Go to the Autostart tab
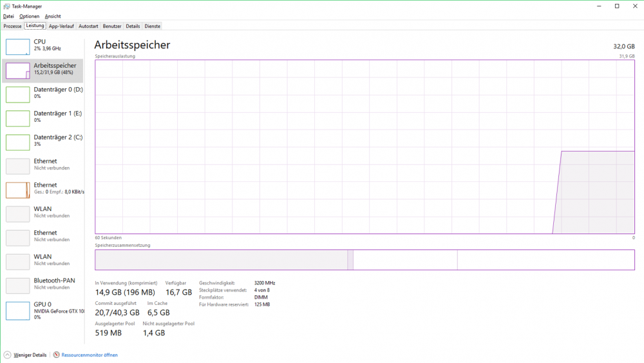This screenshot has width=644, height=363. coord(88,26)
